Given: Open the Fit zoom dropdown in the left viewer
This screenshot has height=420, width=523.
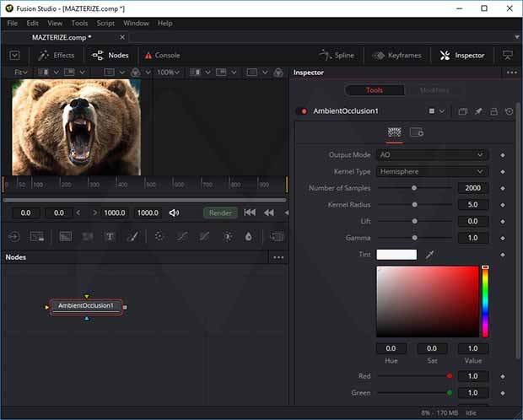Looking at the screenshot, I should pos(21,73).
